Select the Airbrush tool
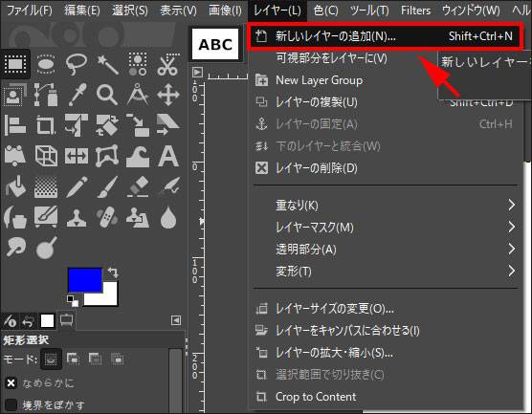Image resolution: width=532 pixels, height=414 pixels. point(168,186)
